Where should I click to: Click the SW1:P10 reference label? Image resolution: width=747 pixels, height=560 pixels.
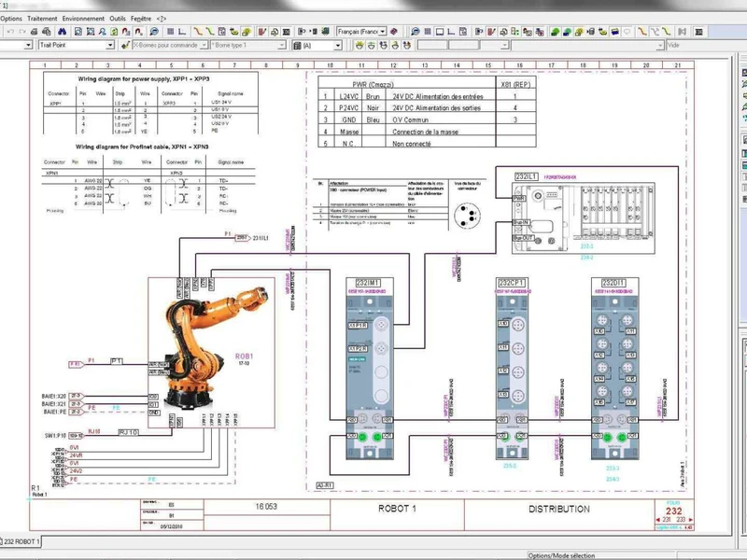tap(56, 435)
